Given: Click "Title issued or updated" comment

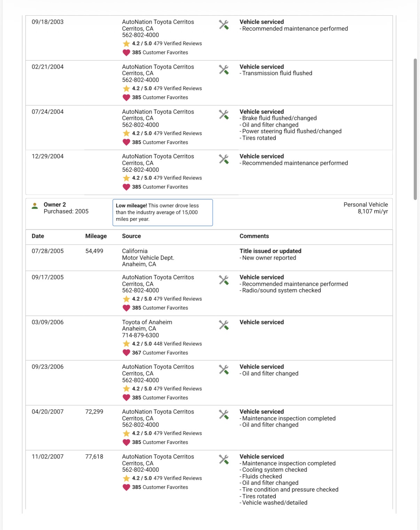Looking at the screenshot, I should 271,251.
